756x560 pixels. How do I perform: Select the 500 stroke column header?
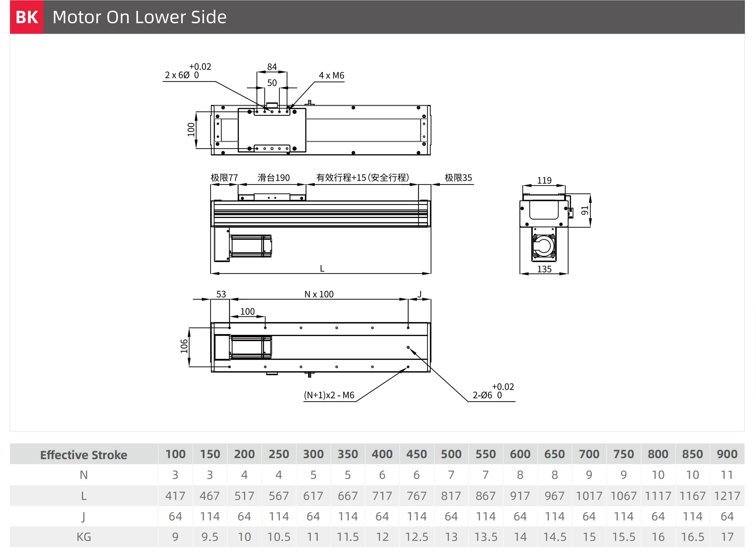coord(451,454)
